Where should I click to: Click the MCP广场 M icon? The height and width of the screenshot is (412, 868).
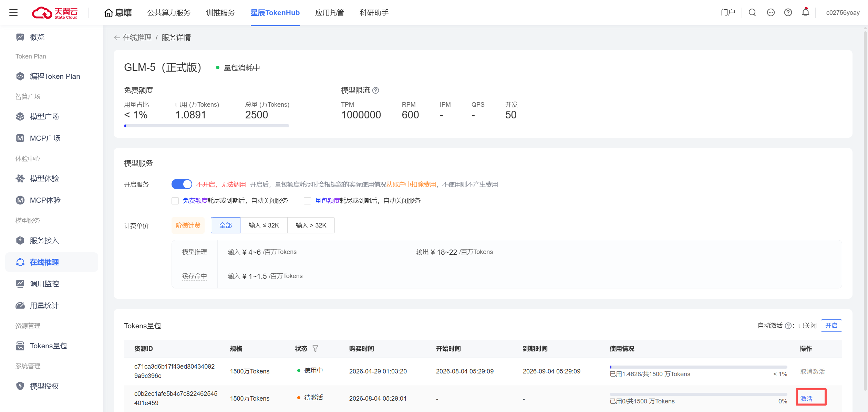tap(20, 138)
